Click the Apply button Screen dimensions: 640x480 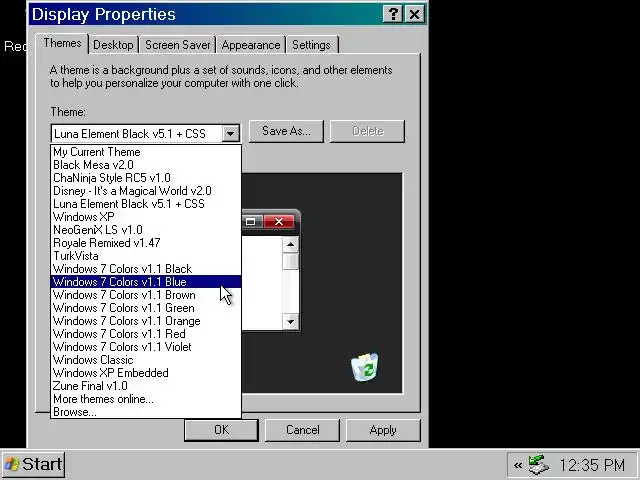(383, 430)
